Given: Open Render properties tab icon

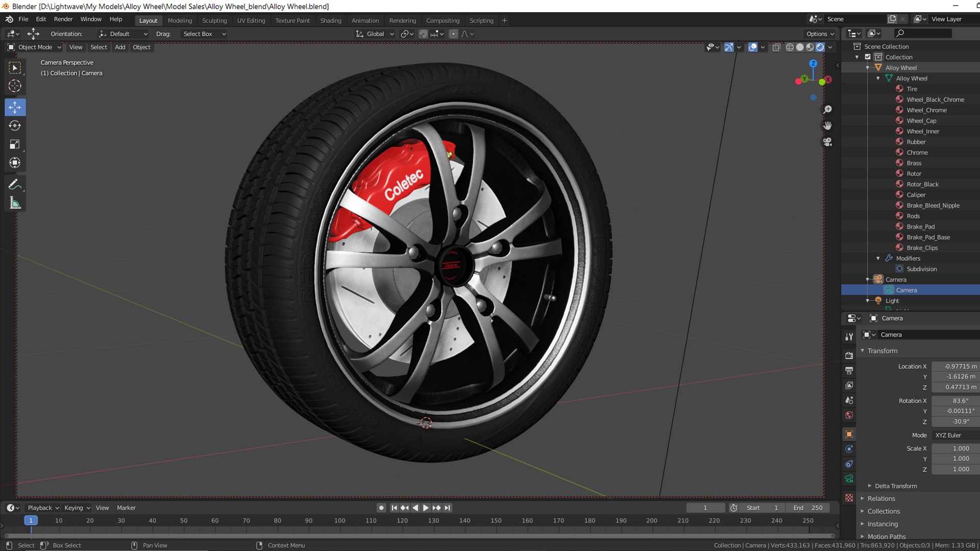Looking at the screenshot, I should [849, 356].
